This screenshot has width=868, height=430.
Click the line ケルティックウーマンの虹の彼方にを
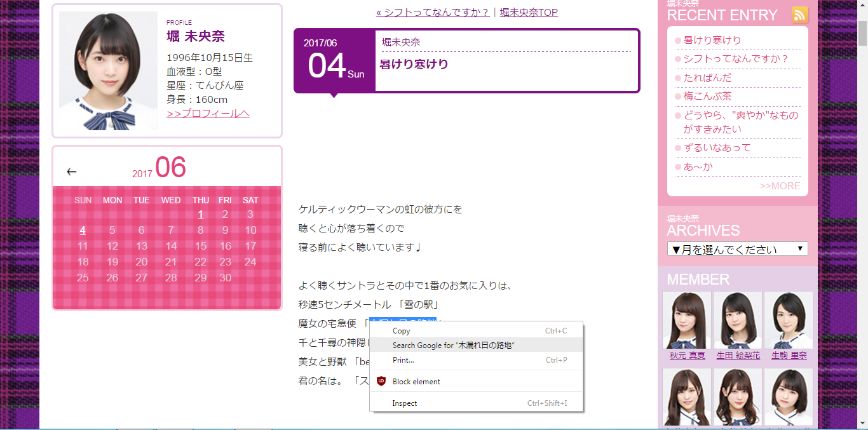(x=381, y=209)
